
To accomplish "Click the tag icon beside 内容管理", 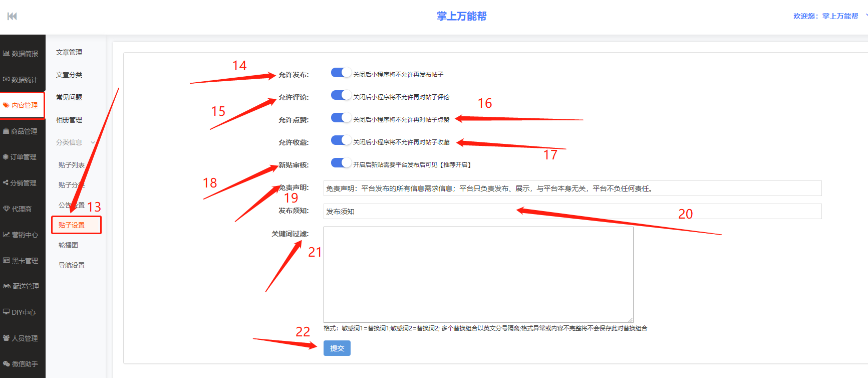I will 6,105.
